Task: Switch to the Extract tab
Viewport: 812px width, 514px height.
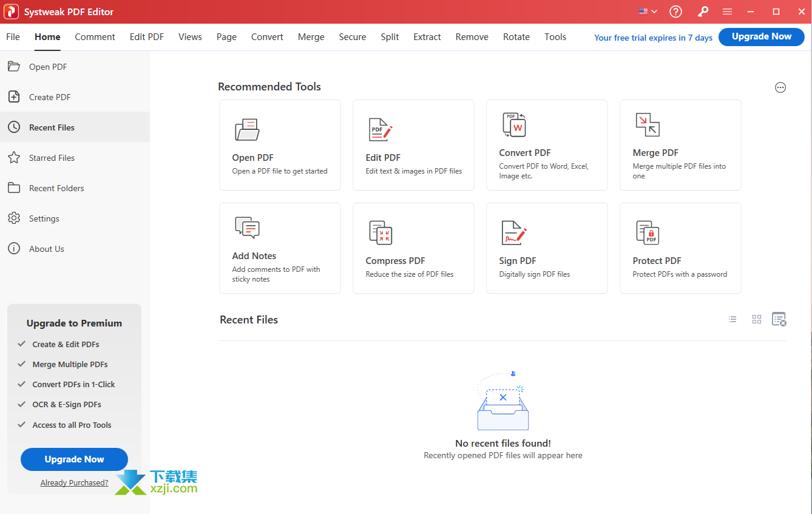Action: pyautogui.click(x=427, y=37)
